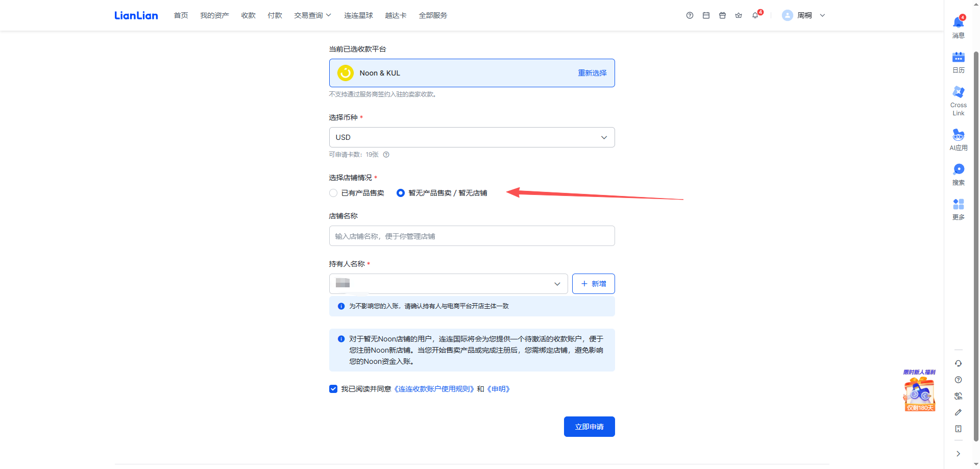Click the customer service headset icon

click(959, 363)
